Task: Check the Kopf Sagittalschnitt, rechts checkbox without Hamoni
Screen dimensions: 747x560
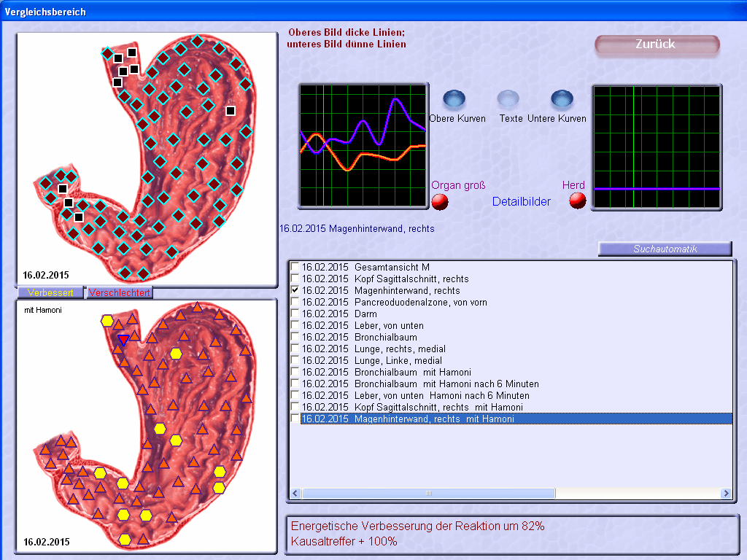Action: coord(295,278)
